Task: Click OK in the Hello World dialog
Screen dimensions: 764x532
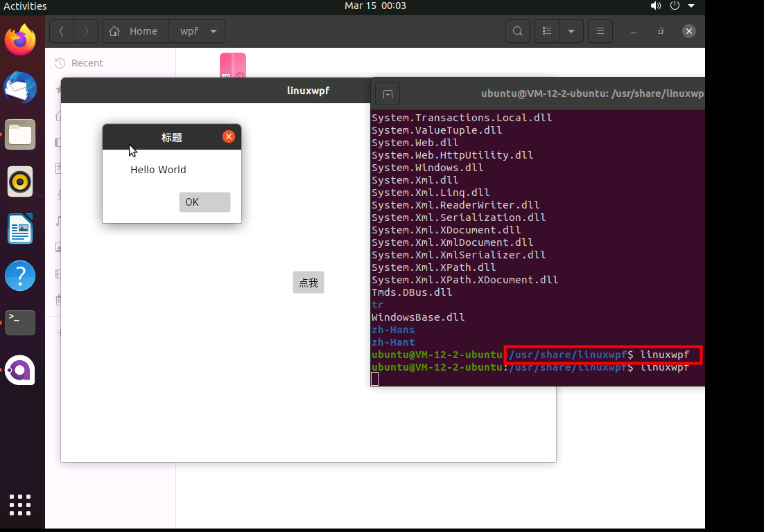Action: 205,202
